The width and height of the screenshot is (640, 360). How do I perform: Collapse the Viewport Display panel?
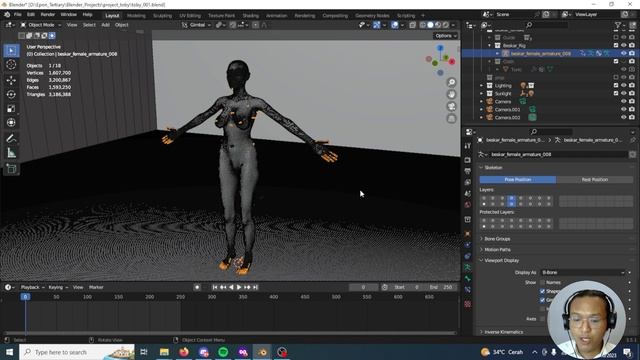[501, 260]
